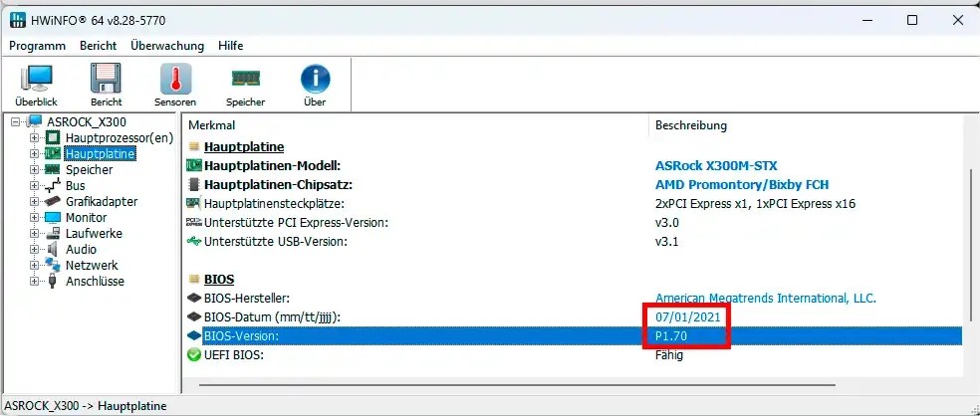The height and width of the screenshot is (416, 980).
Task: Select the BIOS-Version row
Action: coord(574,336)
